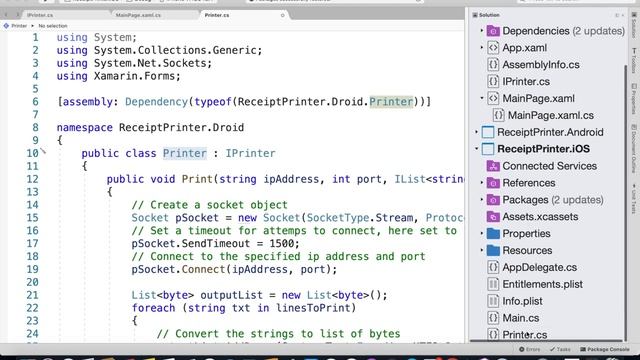Open the Toolbox side tab

pyautogui.click(x=634, y=60)
